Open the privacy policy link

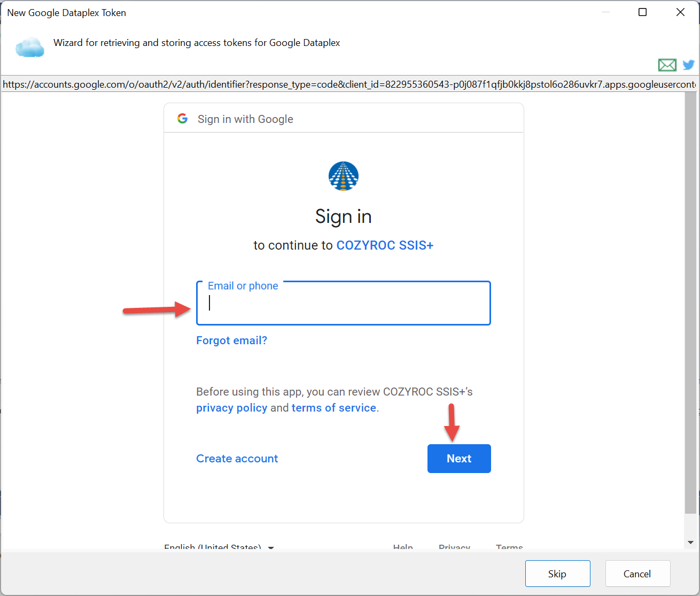pyautogui.click(x=231, y=408)
